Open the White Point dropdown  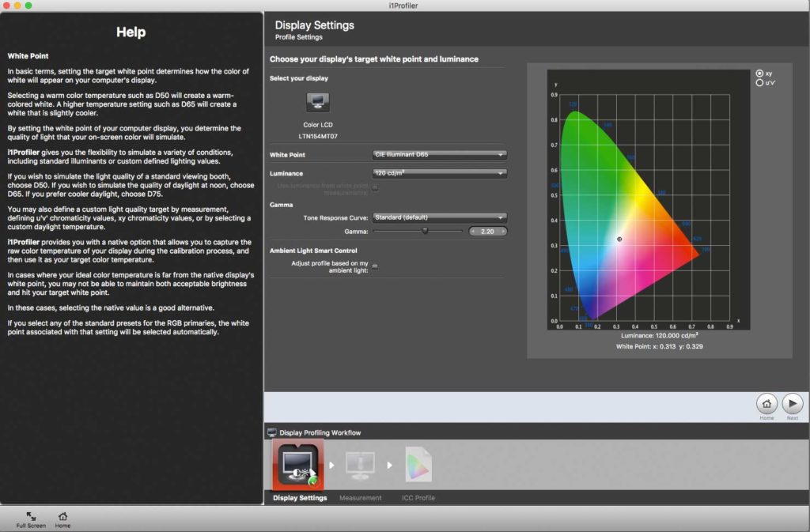point(440,154)
